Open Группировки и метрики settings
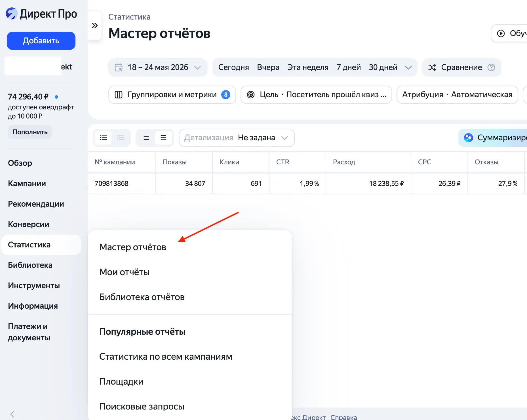The width and height of the screenshot is (527, 420). click(x=172, y=95)
